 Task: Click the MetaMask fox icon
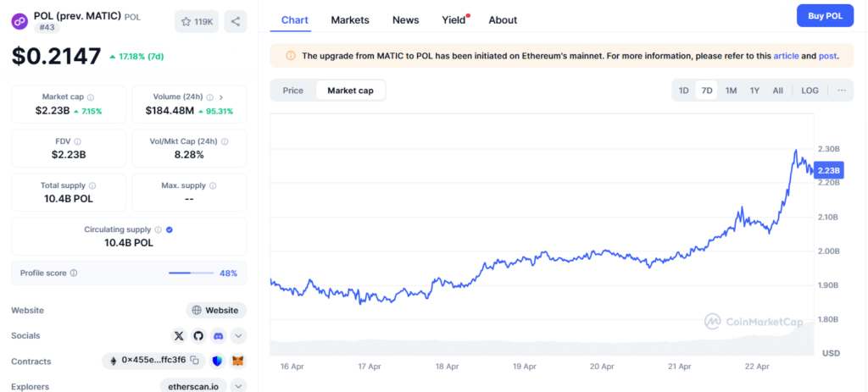238,361
